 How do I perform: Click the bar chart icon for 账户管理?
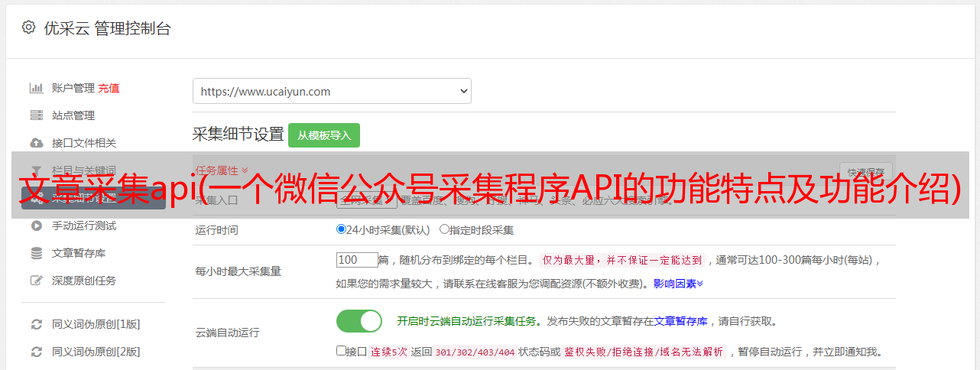click(x=36, y=88)
